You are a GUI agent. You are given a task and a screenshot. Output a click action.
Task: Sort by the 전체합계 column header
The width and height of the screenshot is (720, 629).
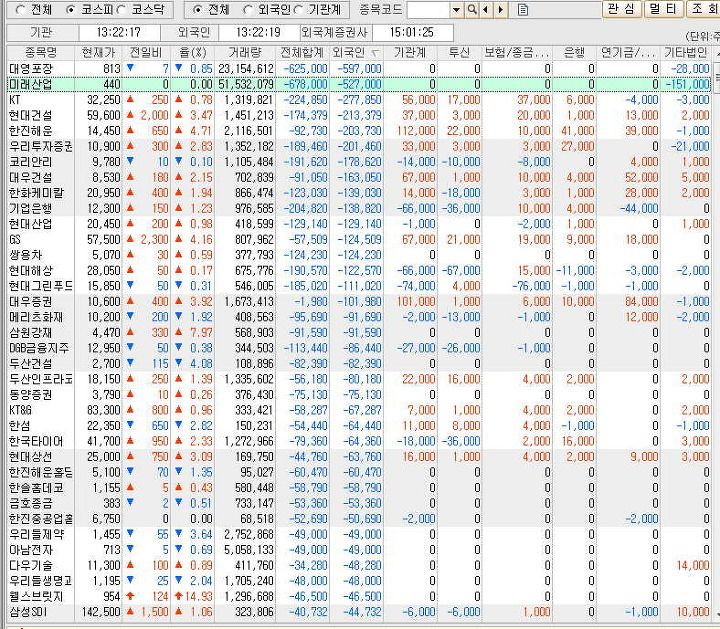click(302, 52)
